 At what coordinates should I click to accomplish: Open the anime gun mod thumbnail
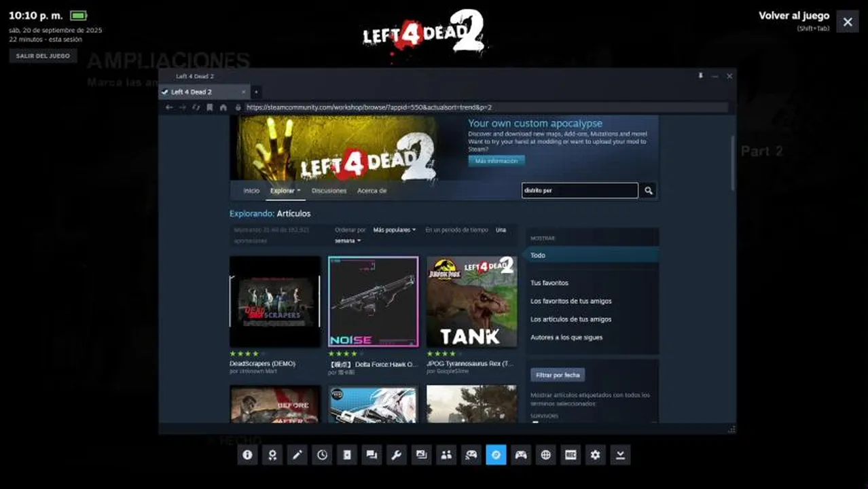click(374, 404)
